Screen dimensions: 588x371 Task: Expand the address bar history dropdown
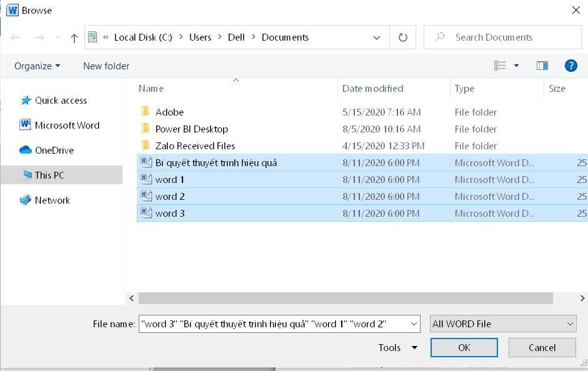(377, 37)
